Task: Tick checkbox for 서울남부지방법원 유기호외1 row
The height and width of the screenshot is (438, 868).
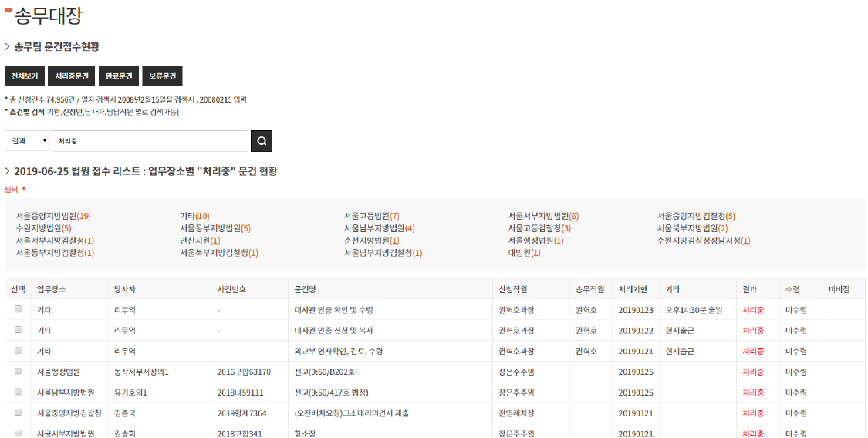Action: (x=19, y=392)
